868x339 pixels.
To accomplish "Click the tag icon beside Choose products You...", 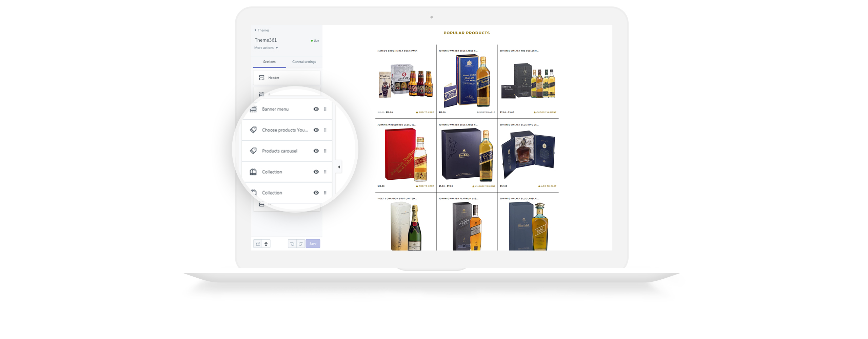I will 253,130.
